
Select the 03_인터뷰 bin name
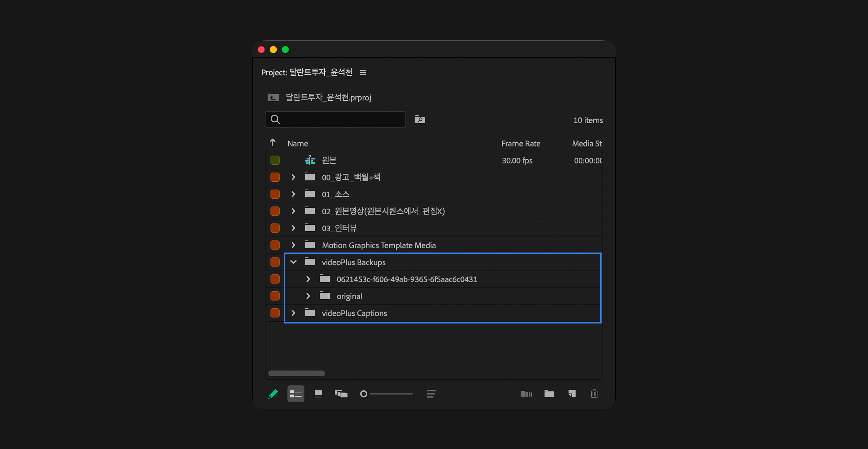tap(339, 228)
